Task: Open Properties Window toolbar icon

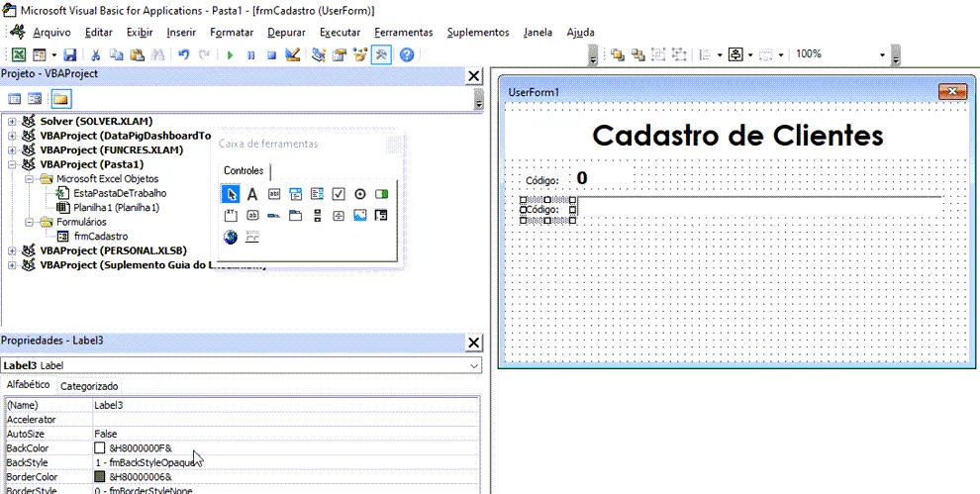Action: click(x=340, y=55)
